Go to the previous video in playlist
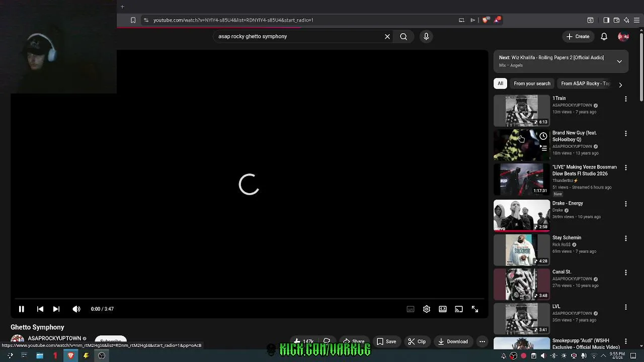 [x=40, y=309]
